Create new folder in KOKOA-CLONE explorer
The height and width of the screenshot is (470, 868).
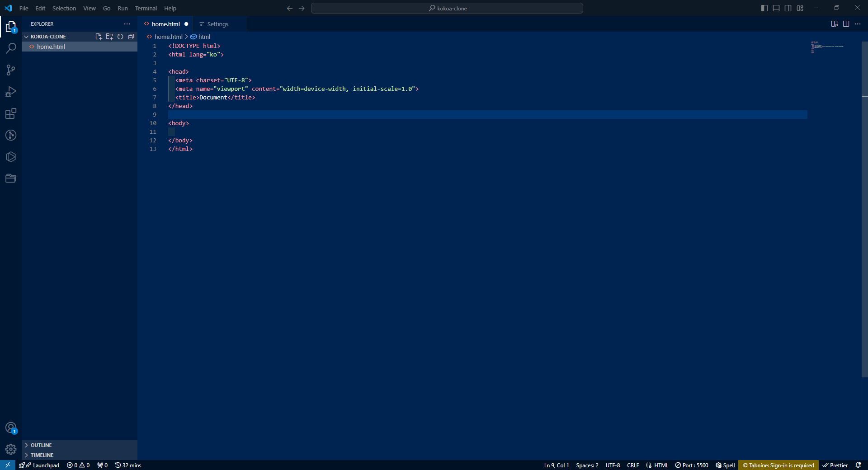click(x=109, y=37)
